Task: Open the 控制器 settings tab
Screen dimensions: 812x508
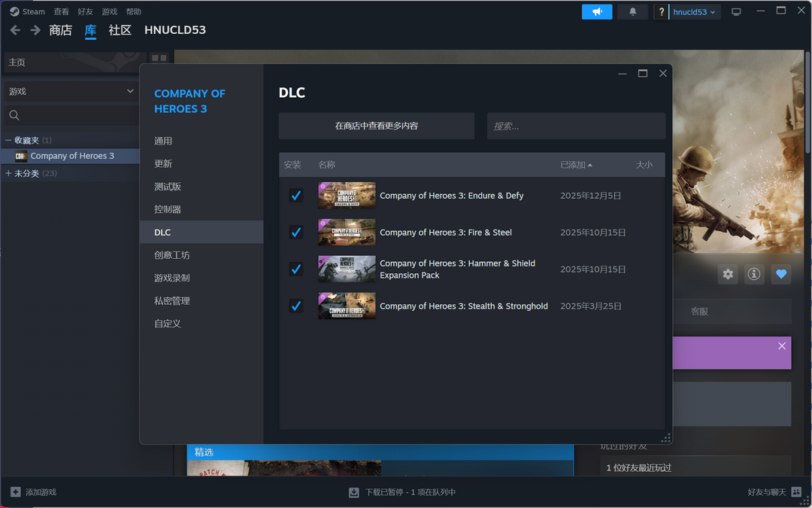Action: tap(168, 209)
